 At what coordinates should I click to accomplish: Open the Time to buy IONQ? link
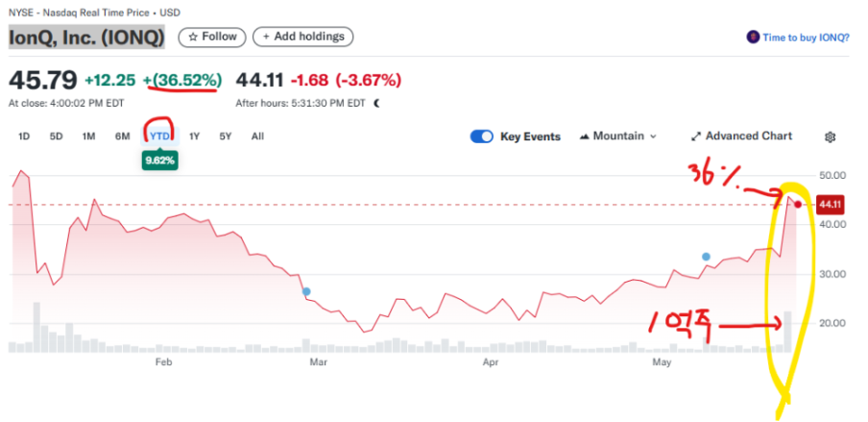pos(806,37)
